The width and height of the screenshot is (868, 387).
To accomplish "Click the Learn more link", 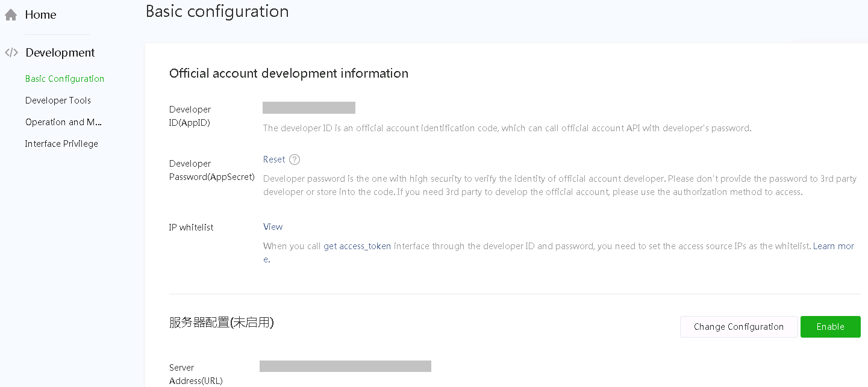I will point(834,246).
